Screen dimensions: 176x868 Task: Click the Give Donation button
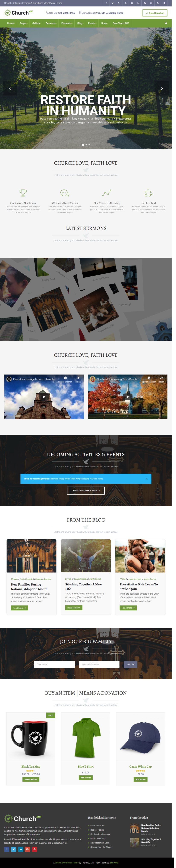[x=155, y=13]
